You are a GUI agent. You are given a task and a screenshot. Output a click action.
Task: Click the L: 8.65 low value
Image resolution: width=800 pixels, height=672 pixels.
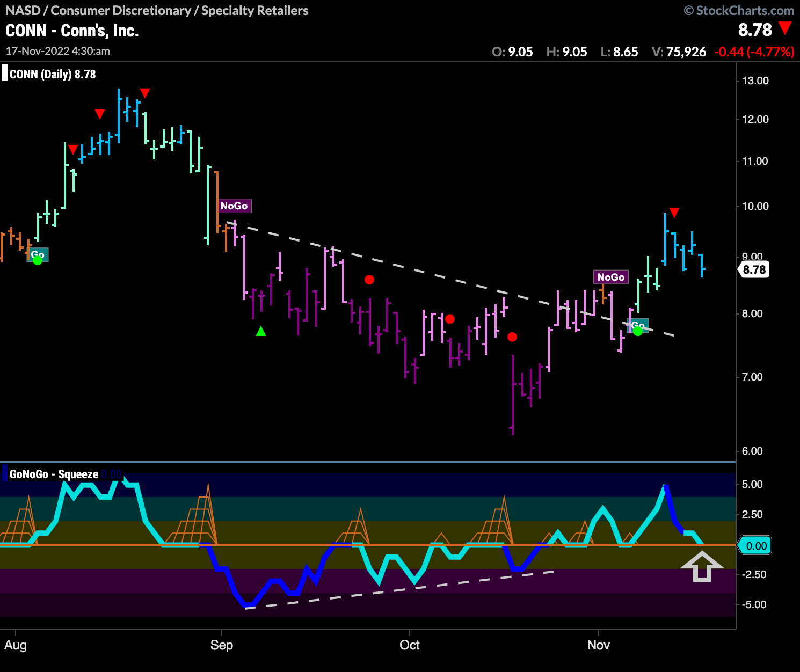tap(619, 52)
